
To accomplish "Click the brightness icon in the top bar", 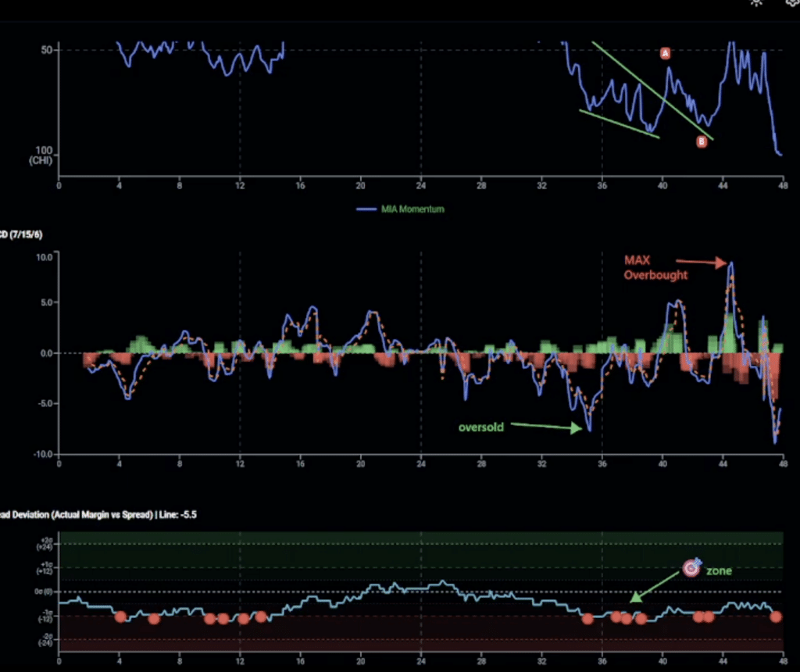I will pos(755,4).
